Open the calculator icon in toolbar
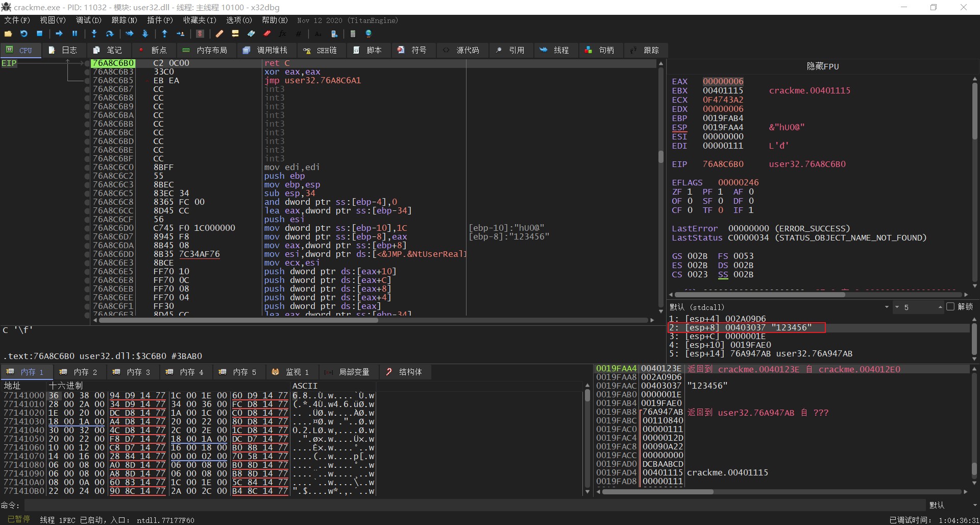 click(x=353, y=34)
